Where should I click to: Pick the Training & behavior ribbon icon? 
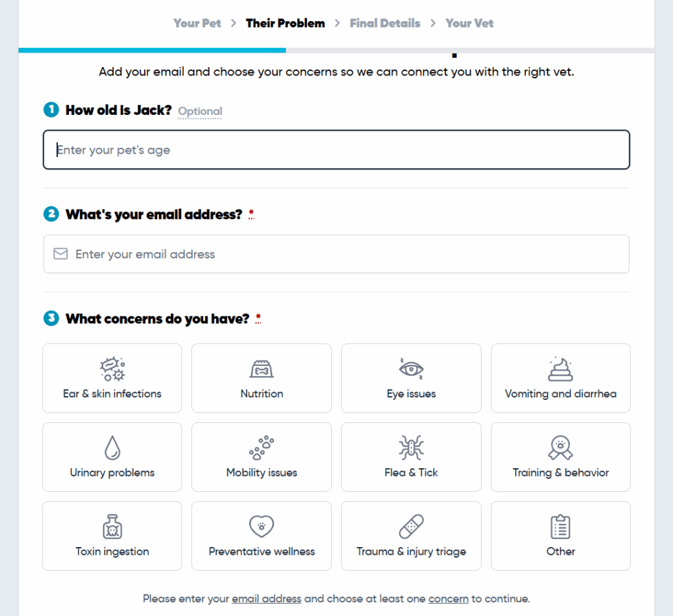click(x=561, y=448)
